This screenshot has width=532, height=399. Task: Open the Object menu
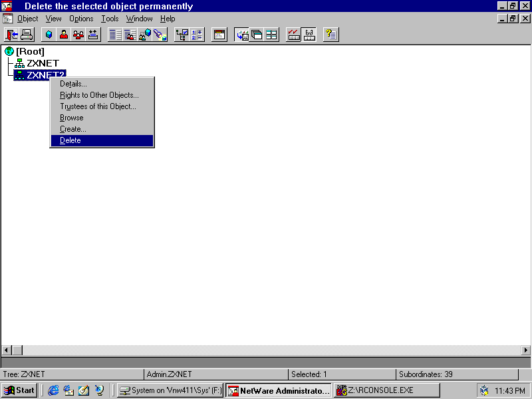click(x=27, y=19)
